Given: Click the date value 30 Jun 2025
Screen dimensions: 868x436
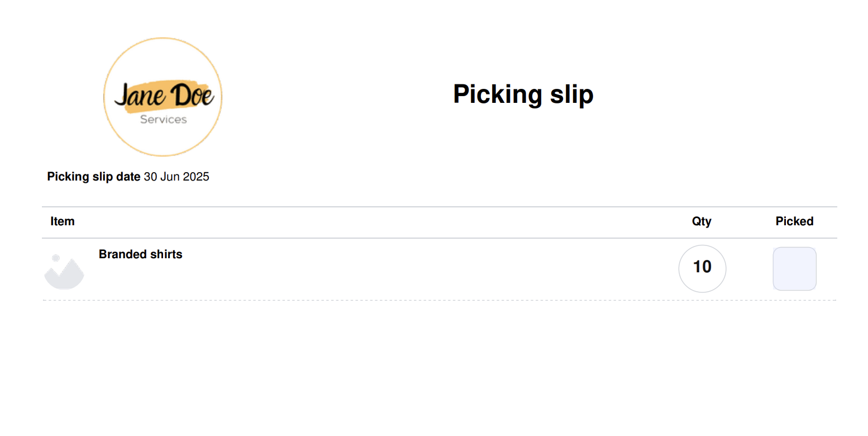Looking at the screenshot, I should [x=177, y=177].
